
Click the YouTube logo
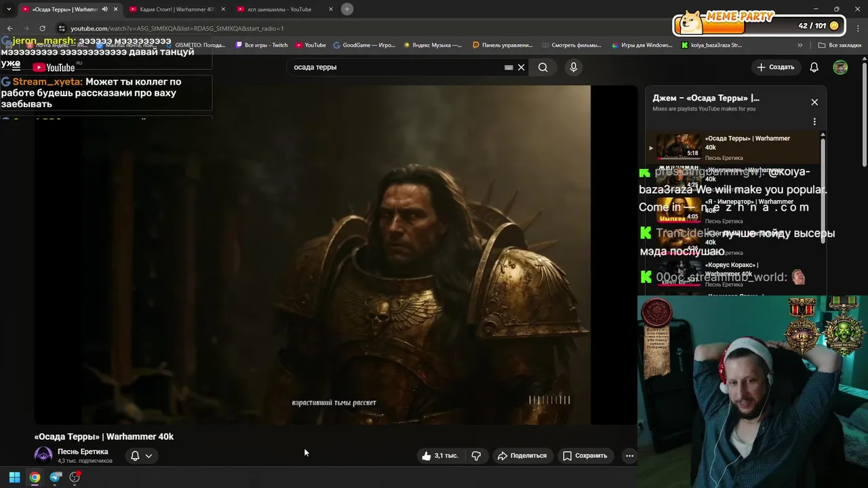(x=54, y=67)
